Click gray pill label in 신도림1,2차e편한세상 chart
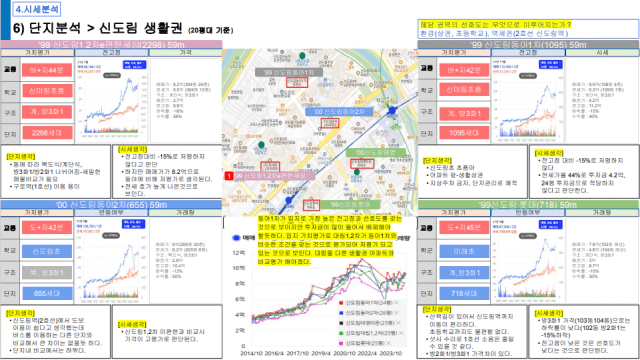The width and height of the screenshot is (640, 360). [x=112, y=76]
